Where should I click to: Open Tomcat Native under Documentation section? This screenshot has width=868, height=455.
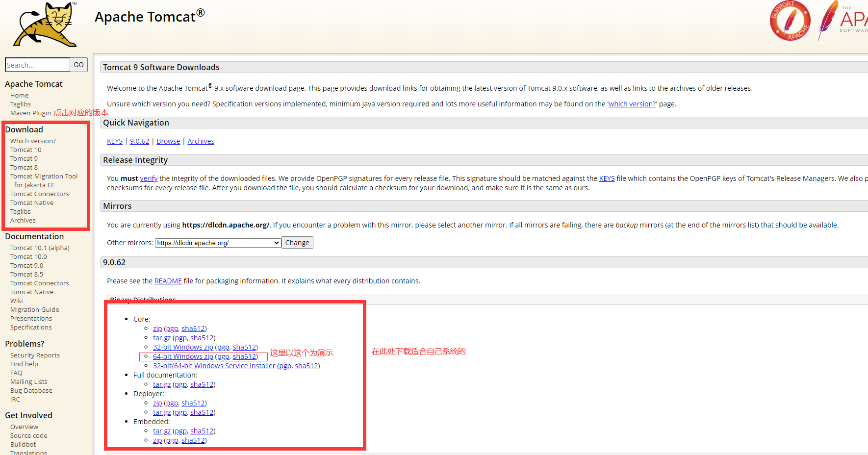[32, 292]
